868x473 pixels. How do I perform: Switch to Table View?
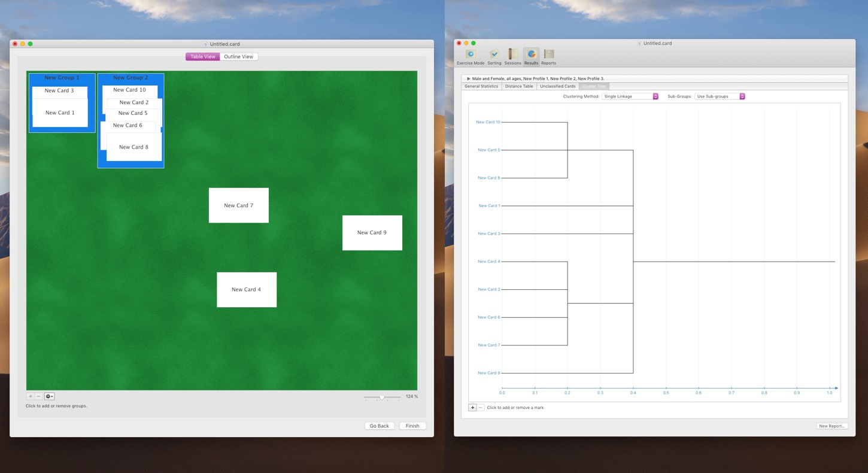[202, 57]
